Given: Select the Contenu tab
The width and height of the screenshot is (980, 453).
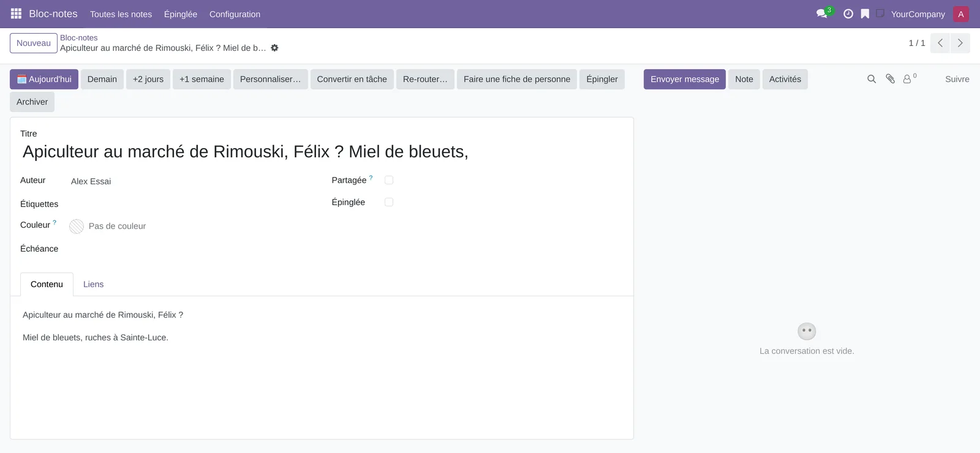Looking at the screenshot, I should click(x=47, y=284).
